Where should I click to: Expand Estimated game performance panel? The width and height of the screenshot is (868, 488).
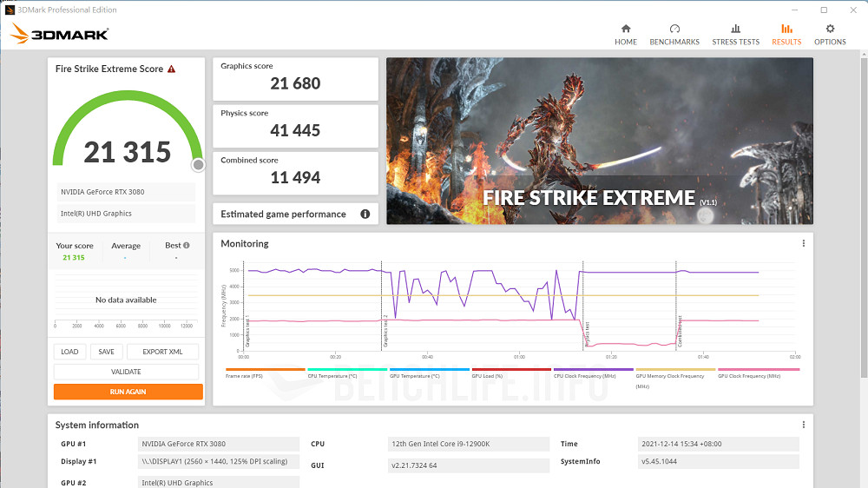point(296,214)
